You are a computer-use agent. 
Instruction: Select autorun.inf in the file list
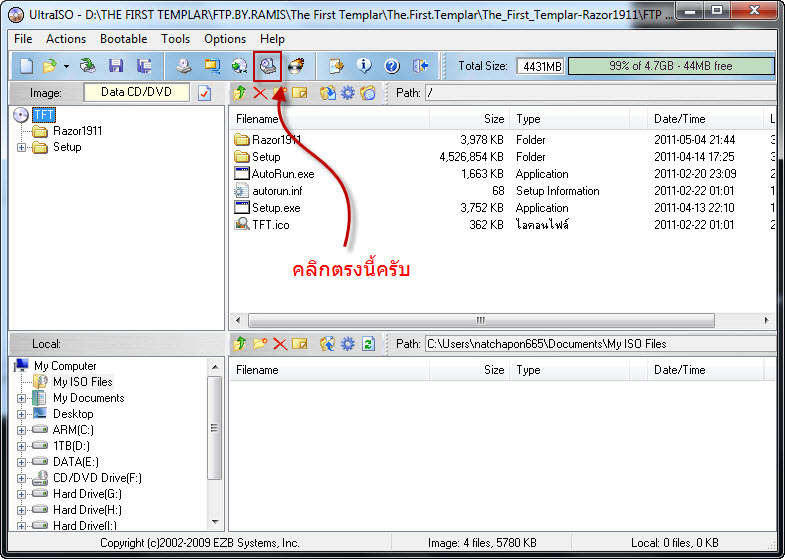277,191
